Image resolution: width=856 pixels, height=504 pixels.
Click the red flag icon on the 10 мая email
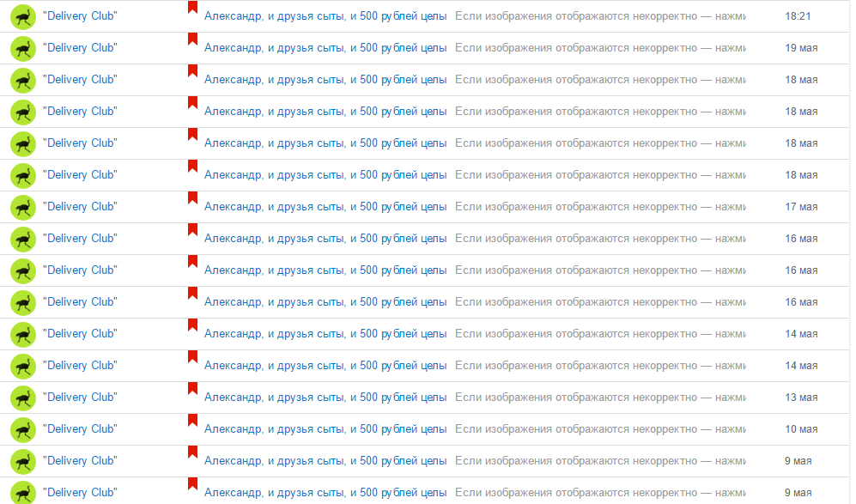192,420
